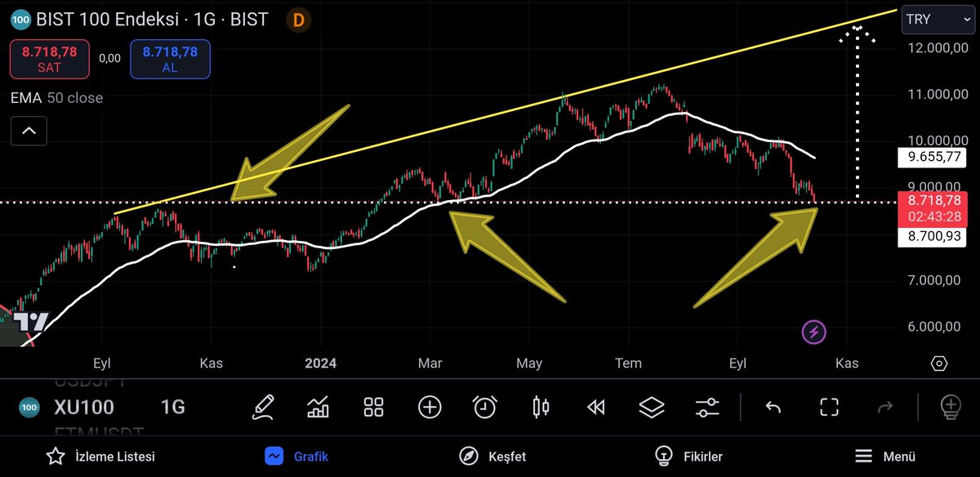
Task: Open the drawing tools pencil icon
Action: [x=263, y=407]
